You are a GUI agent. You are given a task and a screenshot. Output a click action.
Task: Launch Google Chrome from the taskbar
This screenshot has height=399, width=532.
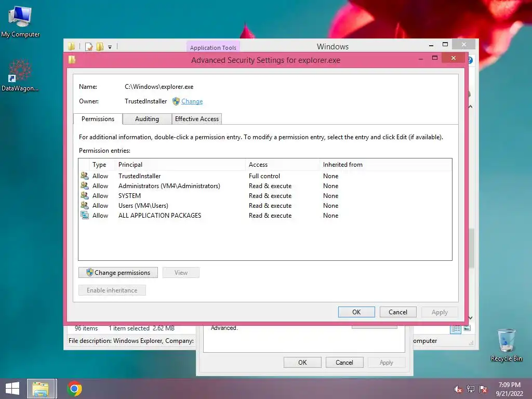click(x=74, y=389)
